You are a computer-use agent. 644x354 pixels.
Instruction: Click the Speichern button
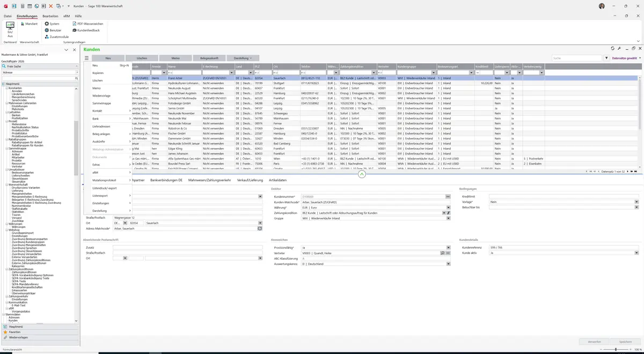[x=625, y=342]
